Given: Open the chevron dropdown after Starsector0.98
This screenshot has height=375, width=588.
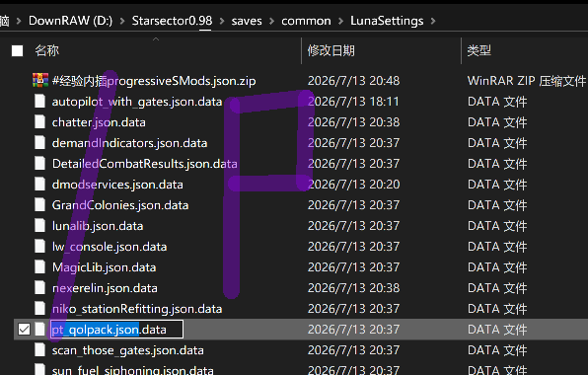Looking at the screenshot, I should [x=222, y=21].
